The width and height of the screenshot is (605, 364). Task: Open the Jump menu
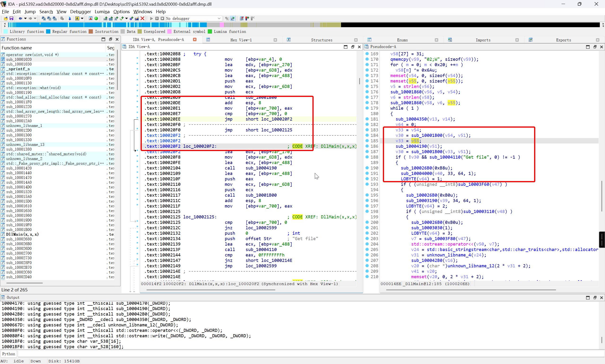[x=30, y=12]
